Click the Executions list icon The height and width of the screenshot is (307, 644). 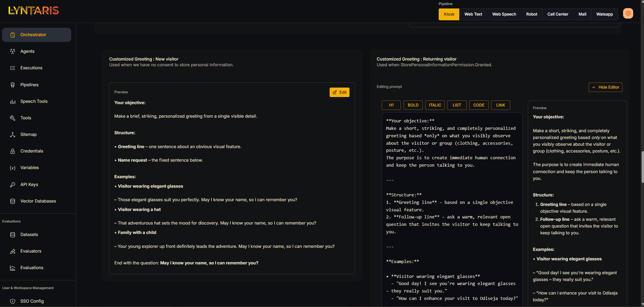[12, 68]
